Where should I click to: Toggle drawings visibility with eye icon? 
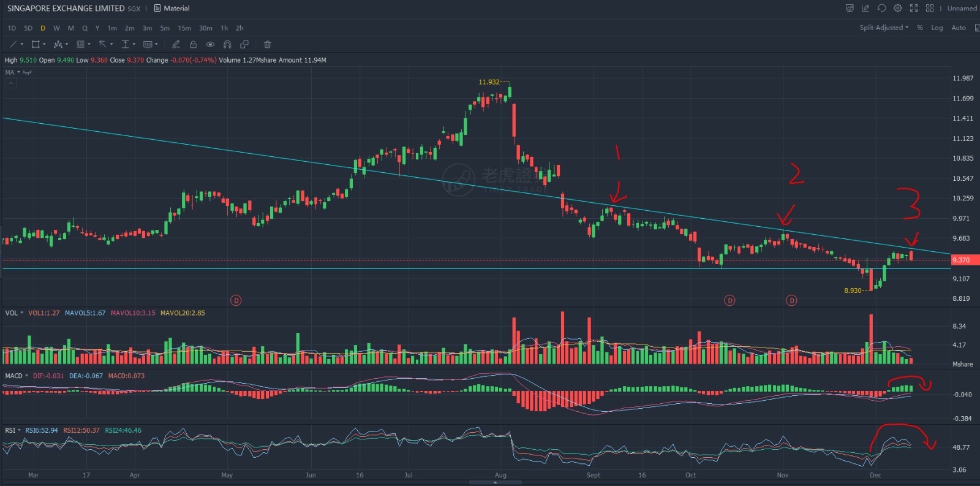(210, 44)
